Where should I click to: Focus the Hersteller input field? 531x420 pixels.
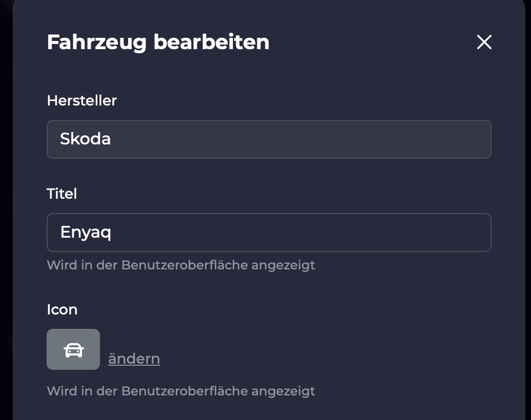[269, 139]
